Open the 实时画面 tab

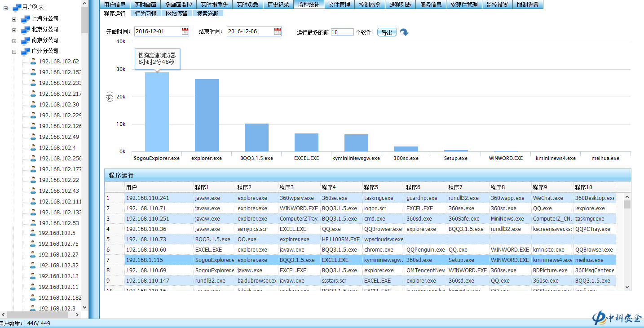pyautogui.click(x=145, y=4)
